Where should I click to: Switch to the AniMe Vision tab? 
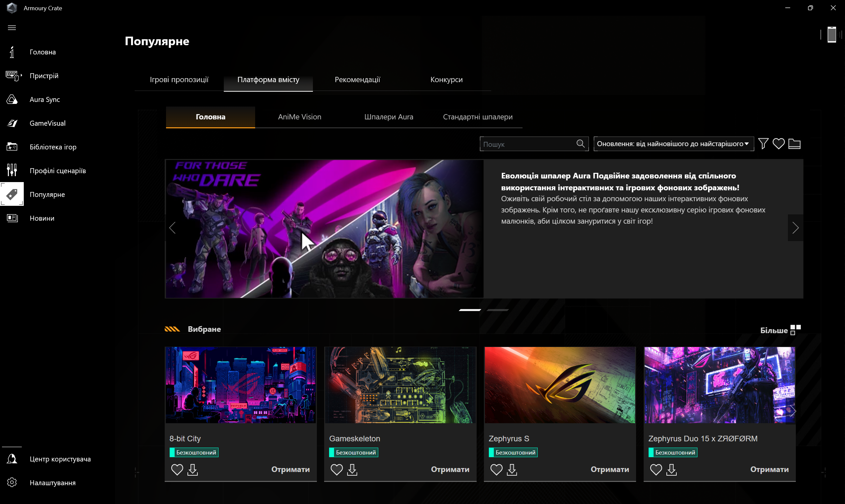[x=299, y=117]
